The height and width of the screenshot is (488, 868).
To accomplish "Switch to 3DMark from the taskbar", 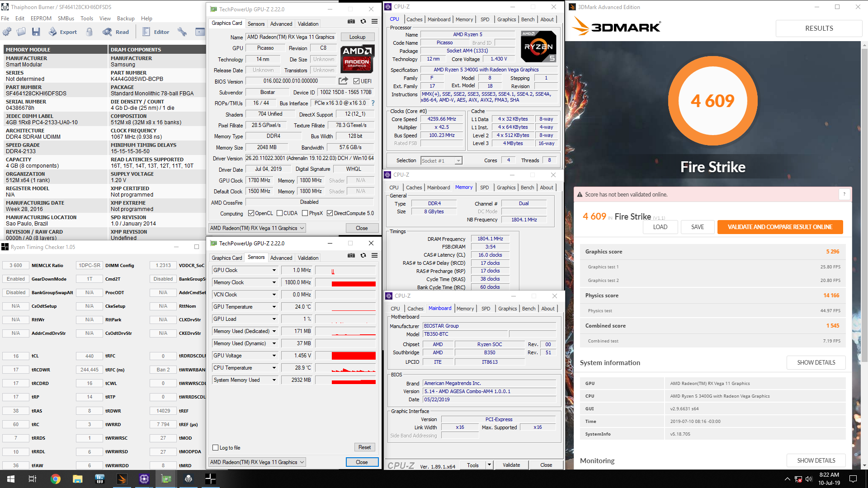I will 122,479.
